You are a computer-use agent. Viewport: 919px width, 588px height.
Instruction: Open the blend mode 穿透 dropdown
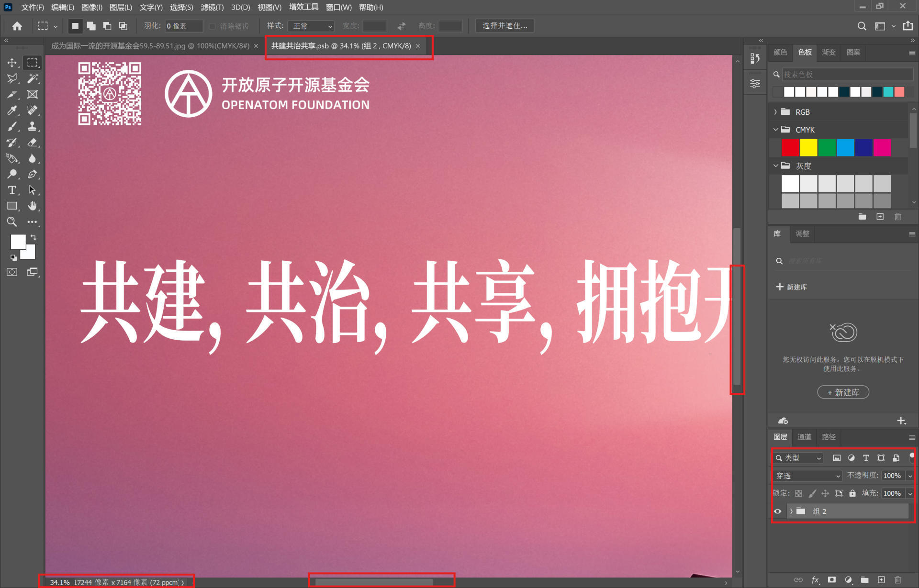pyautogui.click(x=807, y=476)
